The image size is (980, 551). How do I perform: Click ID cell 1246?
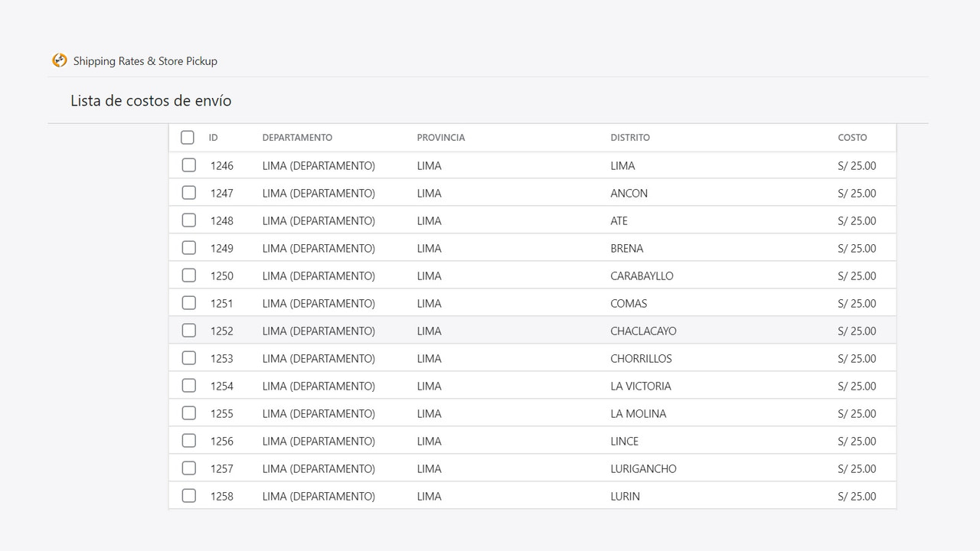[222, 166]
